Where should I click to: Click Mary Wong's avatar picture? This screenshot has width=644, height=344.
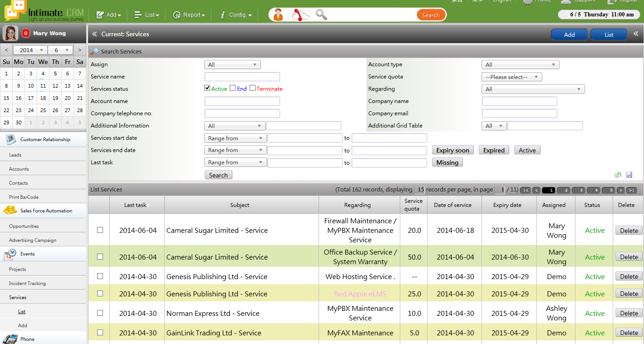[10, 33]
